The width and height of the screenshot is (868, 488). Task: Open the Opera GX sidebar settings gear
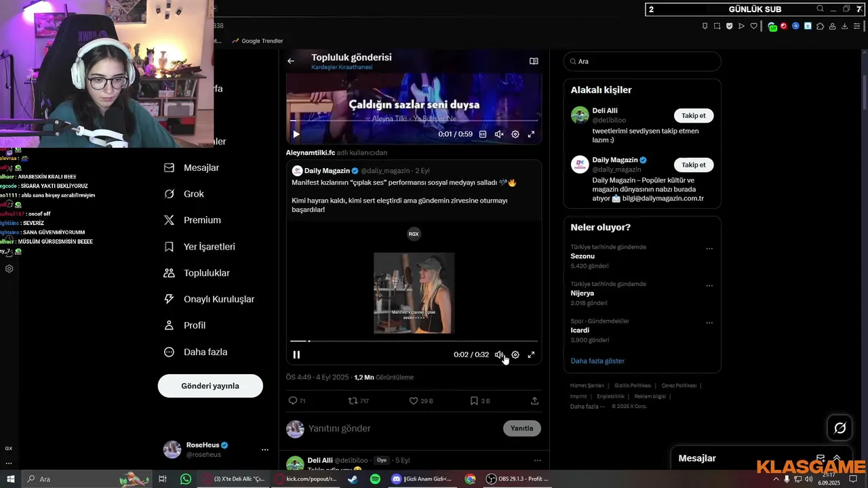[9, 268]
